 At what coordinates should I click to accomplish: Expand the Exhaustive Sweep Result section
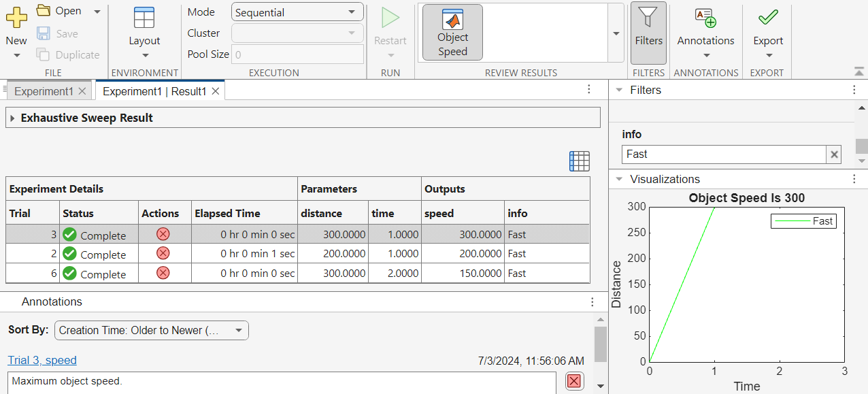(x=12, y=118)
